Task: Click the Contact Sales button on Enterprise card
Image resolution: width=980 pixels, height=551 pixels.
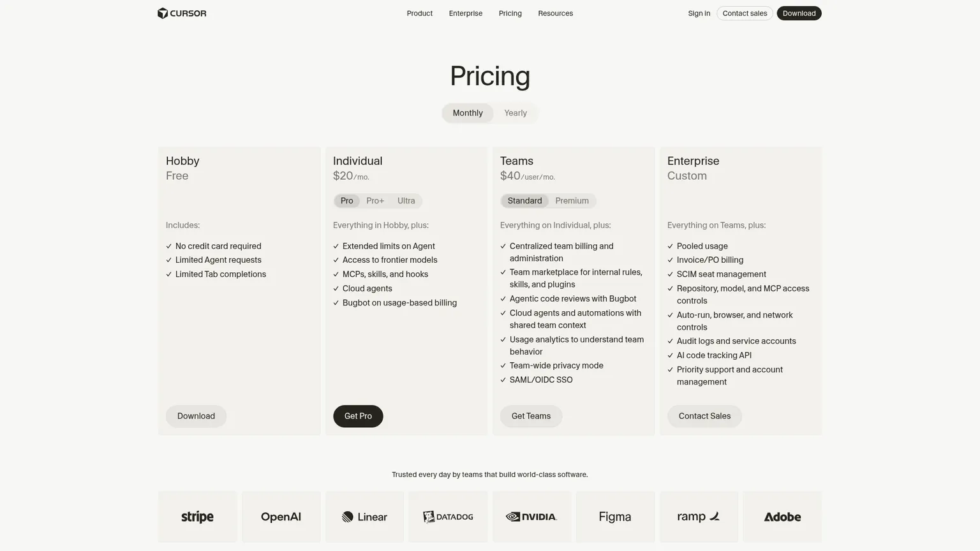Action: pyautogui.click(x=704, y=416)
